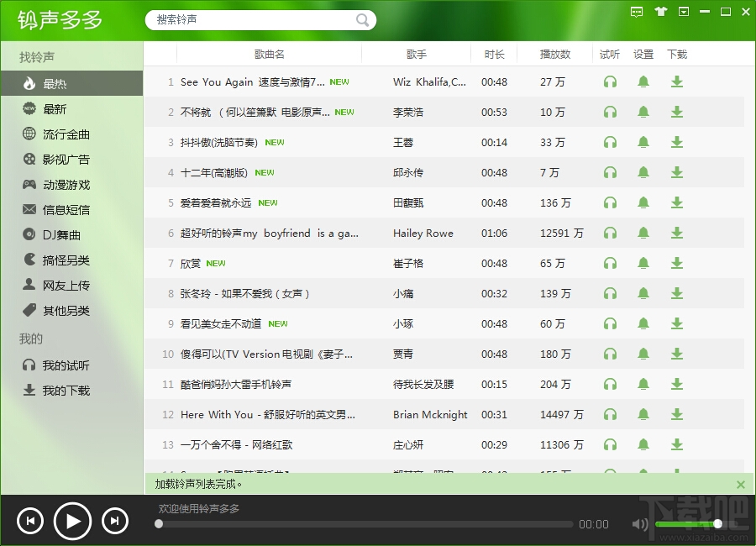This screenshot has height=546, width=756.
Task: Click the 时长 column header
Action: coord(494,55)
